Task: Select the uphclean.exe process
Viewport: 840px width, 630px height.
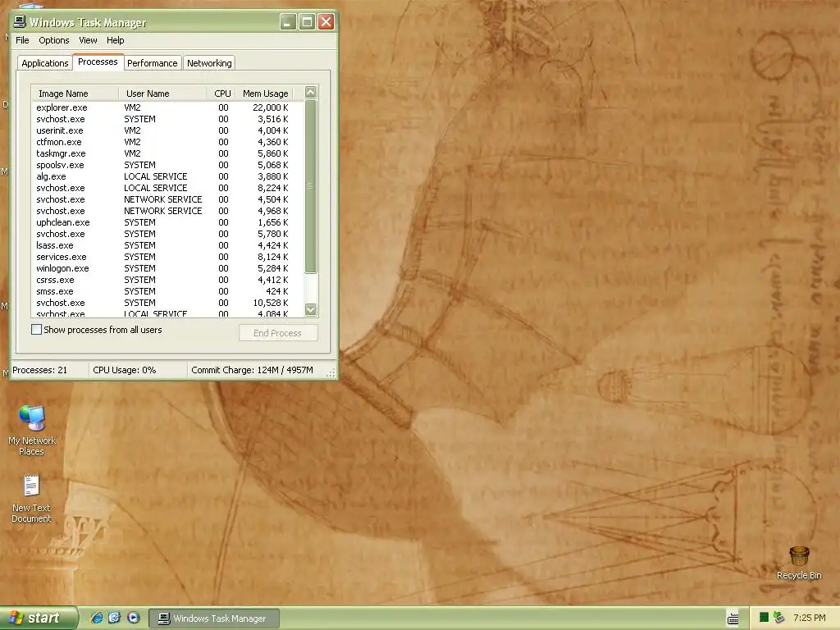Action: pos(167,222)
